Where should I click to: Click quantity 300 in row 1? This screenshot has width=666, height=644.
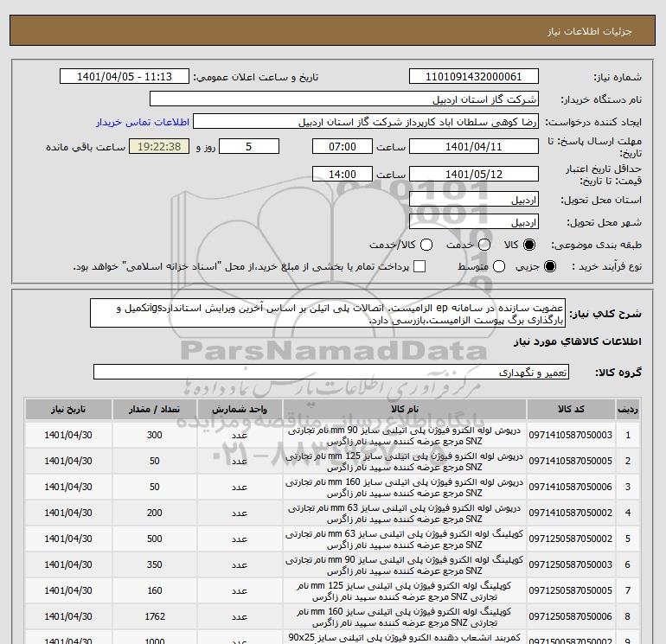coord(155,435)
